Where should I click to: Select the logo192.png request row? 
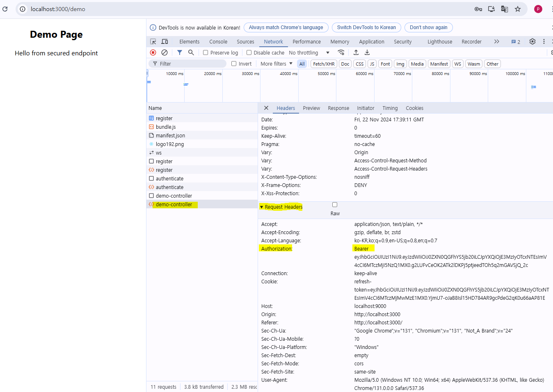point(202,144)
